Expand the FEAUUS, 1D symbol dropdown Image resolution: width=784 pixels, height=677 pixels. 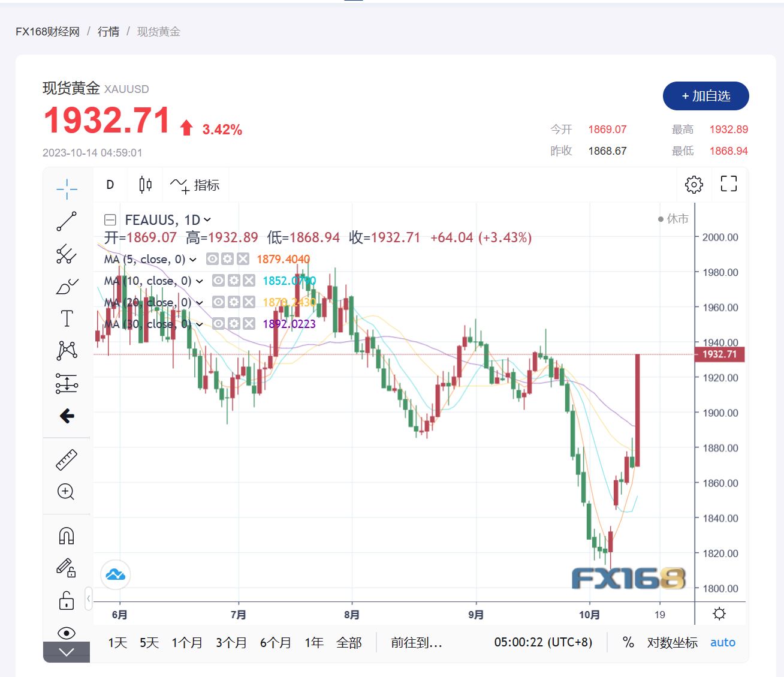pyautogui.click(x=207, y=220)
